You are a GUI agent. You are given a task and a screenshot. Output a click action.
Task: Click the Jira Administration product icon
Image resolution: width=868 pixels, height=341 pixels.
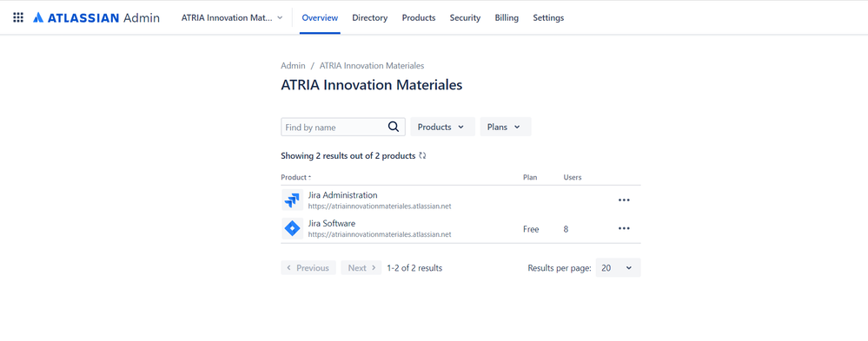tap(292, 200)
